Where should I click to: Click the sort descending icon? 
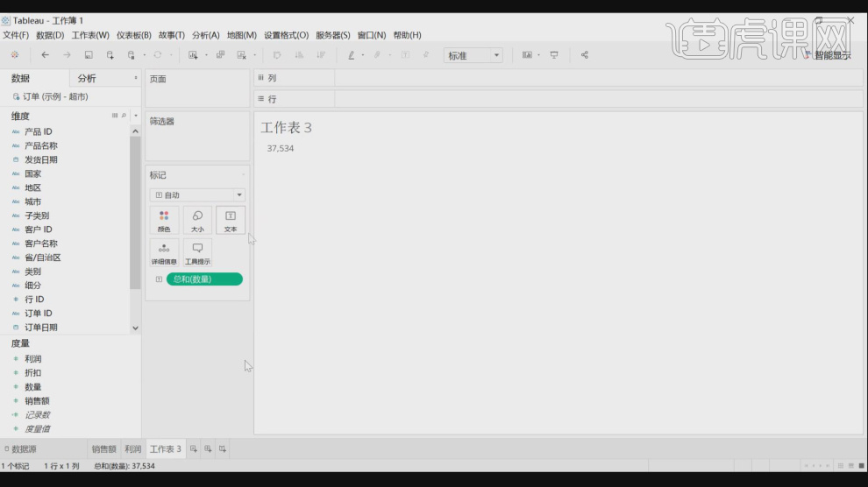(321, 54)
